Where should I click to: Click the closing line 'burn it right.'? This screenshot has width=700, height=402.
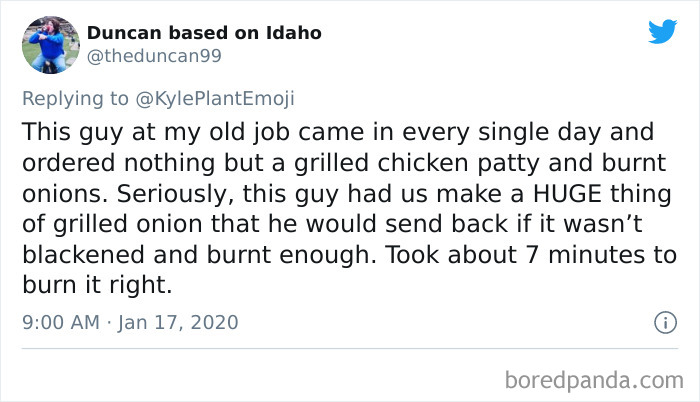[x=97, y=285]
